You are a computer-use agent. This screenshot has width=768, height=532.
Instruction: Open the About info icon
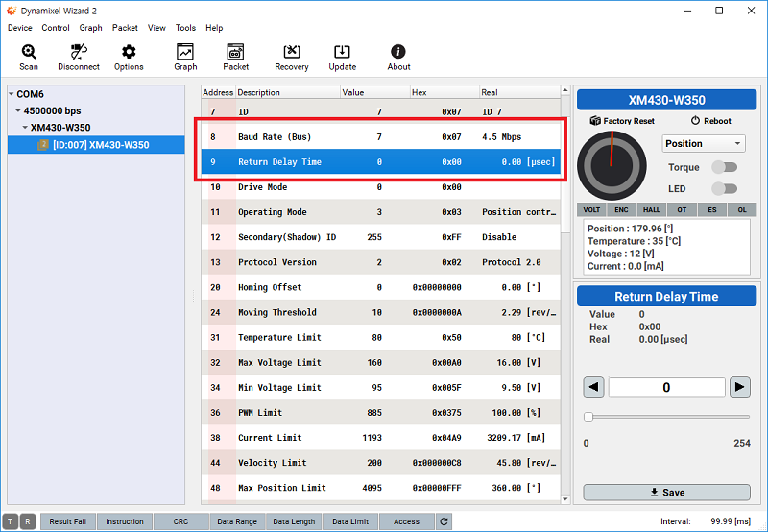coord(398,58)
